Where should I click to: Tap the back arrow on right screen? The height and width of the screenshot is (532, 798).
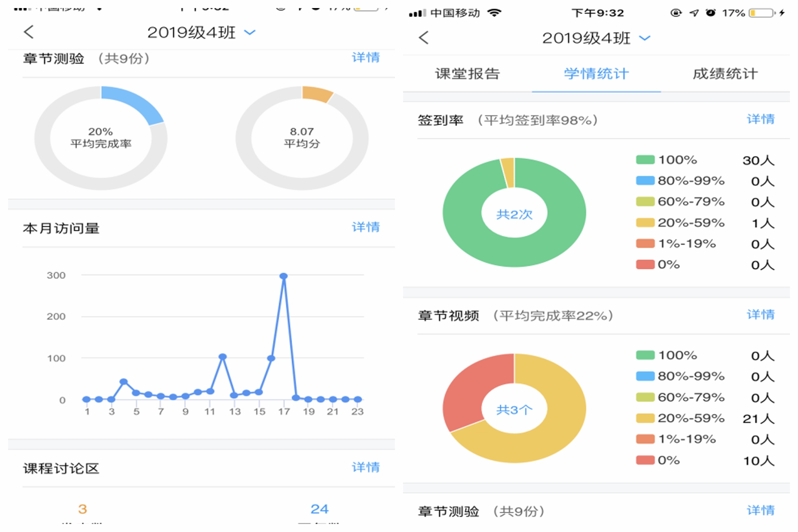pyautogui.click(x=423, y=38)
